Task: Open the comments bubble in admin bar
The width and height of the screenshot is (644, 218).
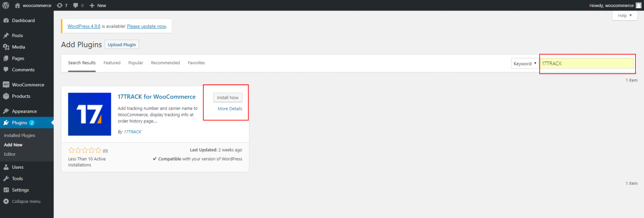Action: click(78, 5)
